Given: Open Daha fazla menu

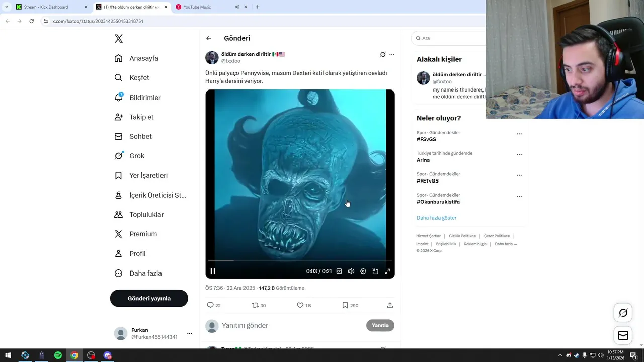Looking at the screenshot, I should tap(138, 274).
